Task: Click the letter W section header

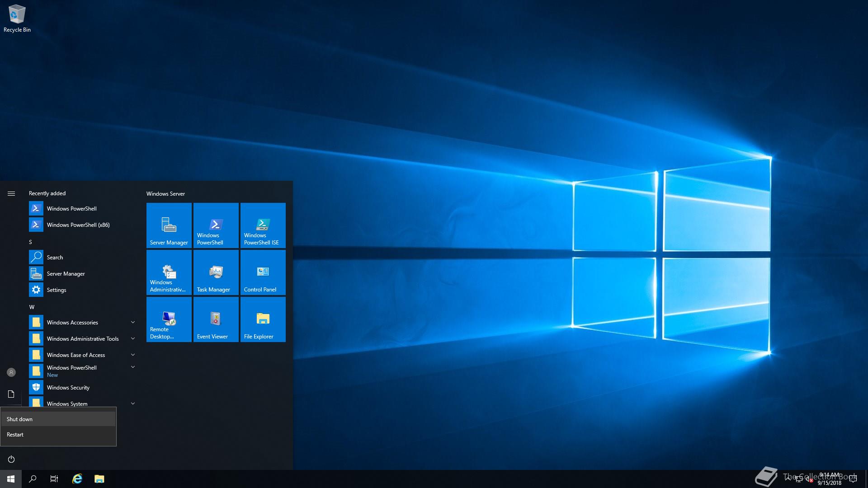Action: [x=32, y=307]
